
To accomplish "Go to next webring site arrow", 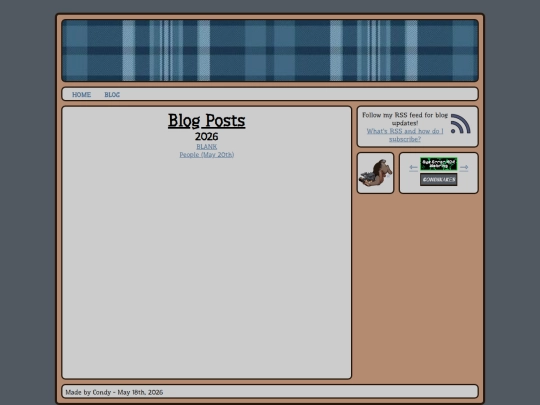I will tap(464, 168).
